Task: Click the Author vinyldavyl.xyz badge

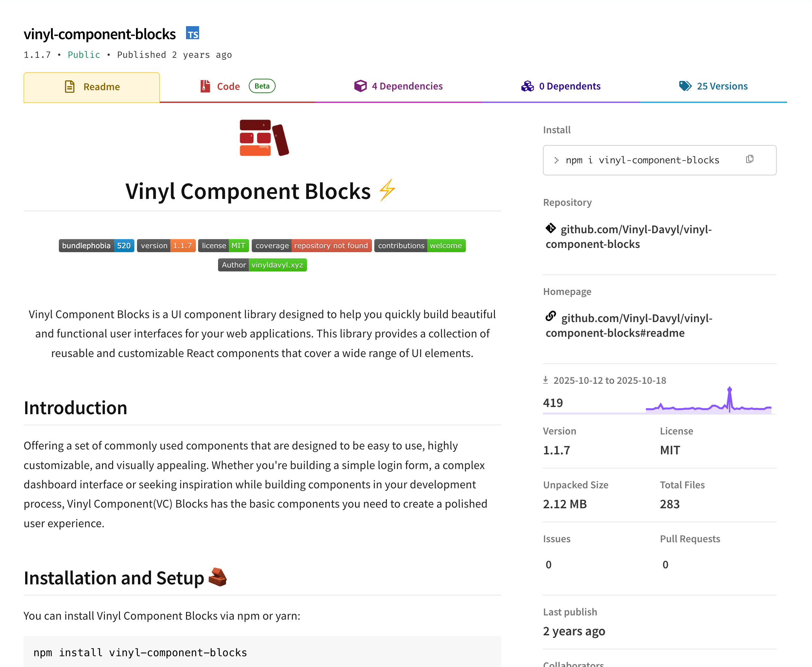Action: coord(262,265)
